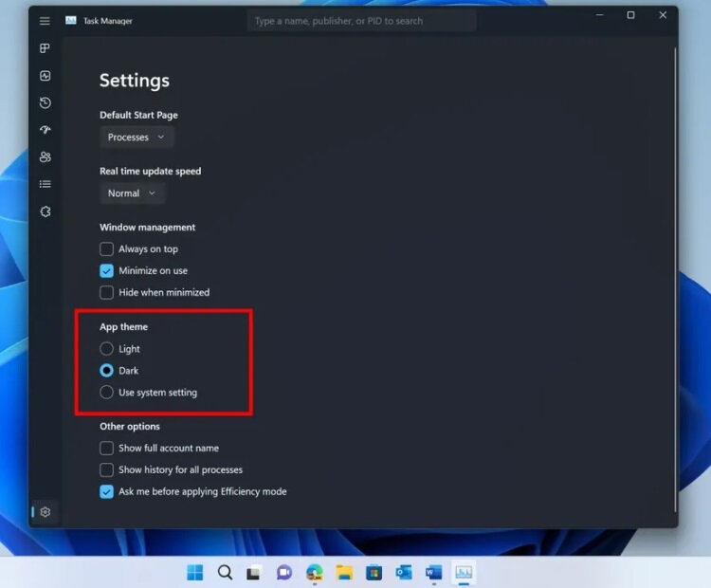This screenshot has height=588, width=711.
Task: Enable the Always on top checkbox
Action: tap(106, 249)
